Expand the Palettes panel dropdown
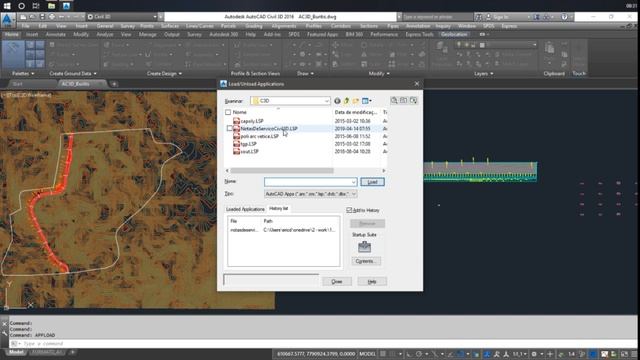This screenshot has width=640, height=360. (x=23, y=73)
